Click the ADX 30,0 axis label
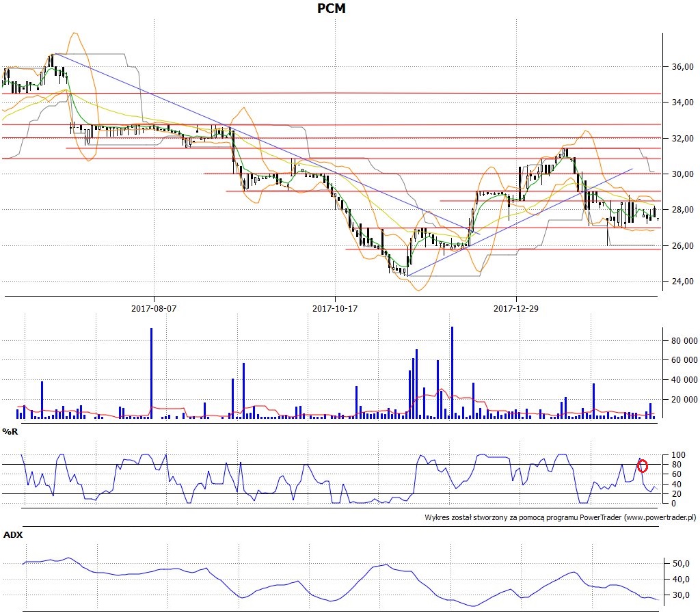Screen dimensions: 700x613 (x=681, y=595)
